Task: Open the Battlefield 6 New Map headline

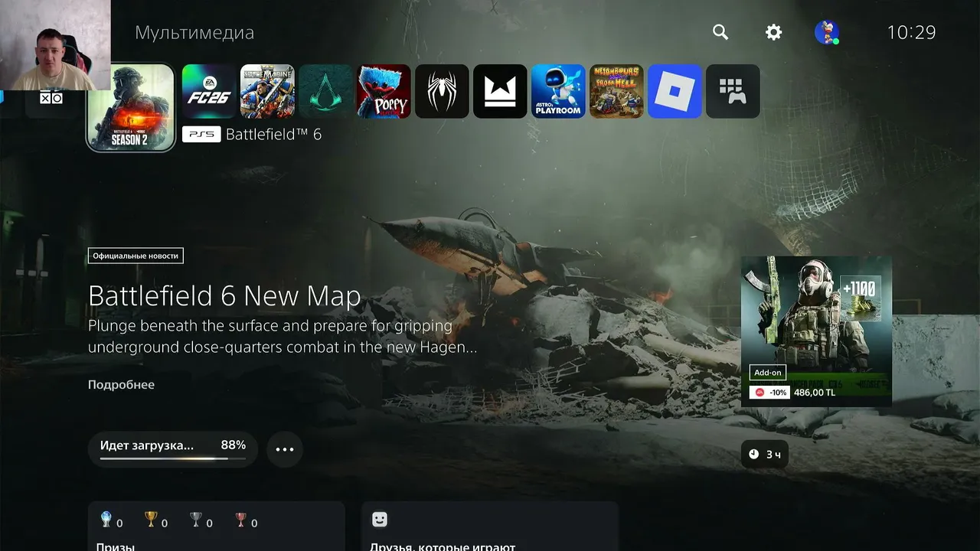Action: (224, 296)
